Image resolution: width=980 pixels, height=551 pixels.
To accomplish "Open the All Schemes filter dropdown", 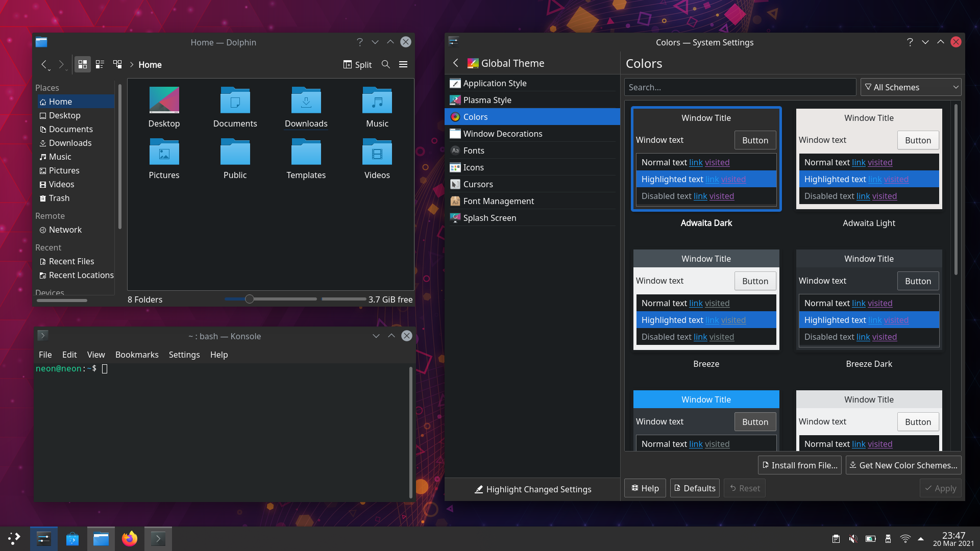I will 911,87.
